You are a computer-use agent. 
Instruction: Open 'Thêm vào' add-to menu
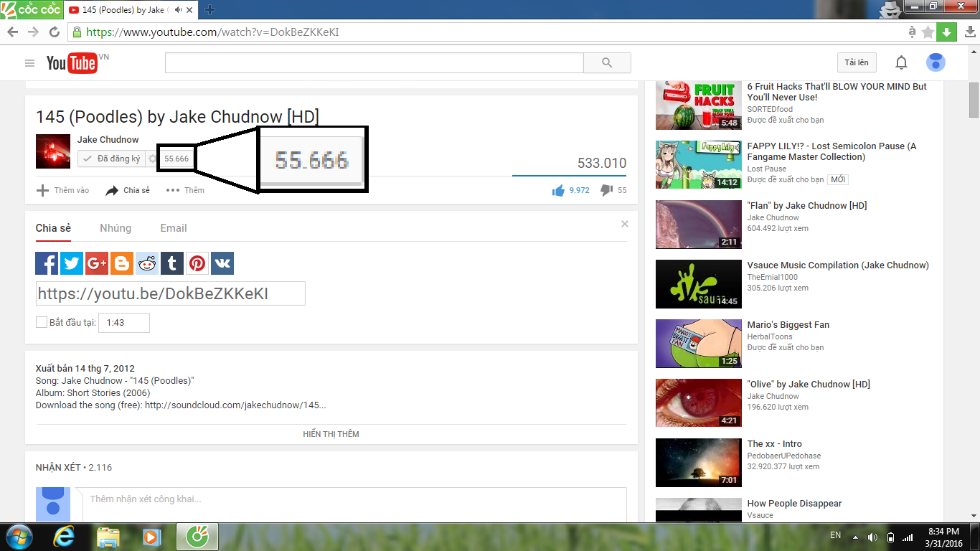click(63, 190)
